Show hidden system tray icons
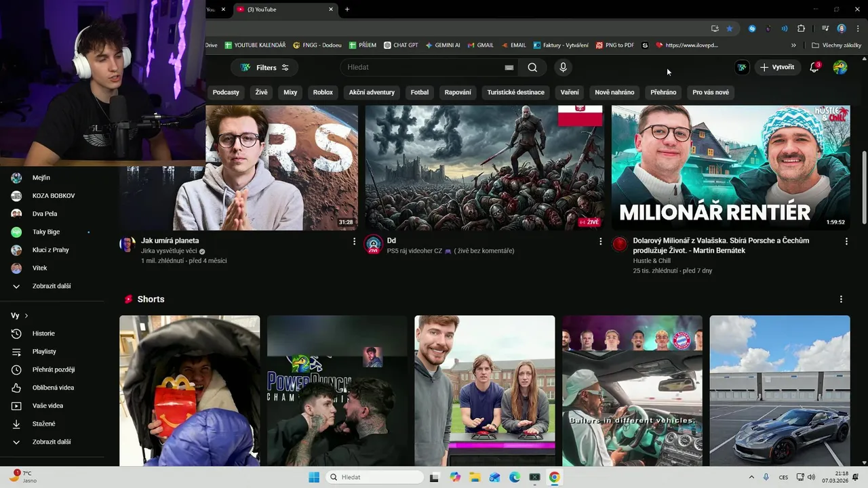The height and width of the screenshot is (488, 868). [x=751, y=477]
